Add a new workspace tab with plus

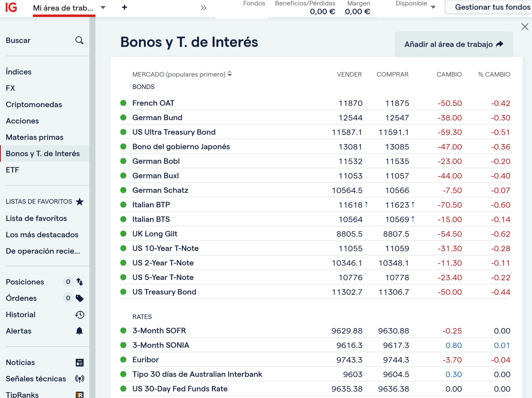124,7
